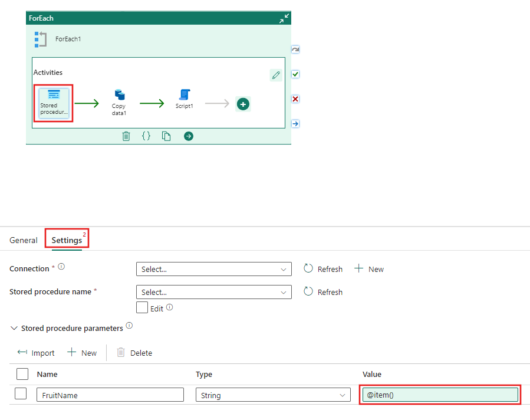Click the pencil edit icon in Activities
The height and width of the screenshot is (420, 530).
click(275, 75)
